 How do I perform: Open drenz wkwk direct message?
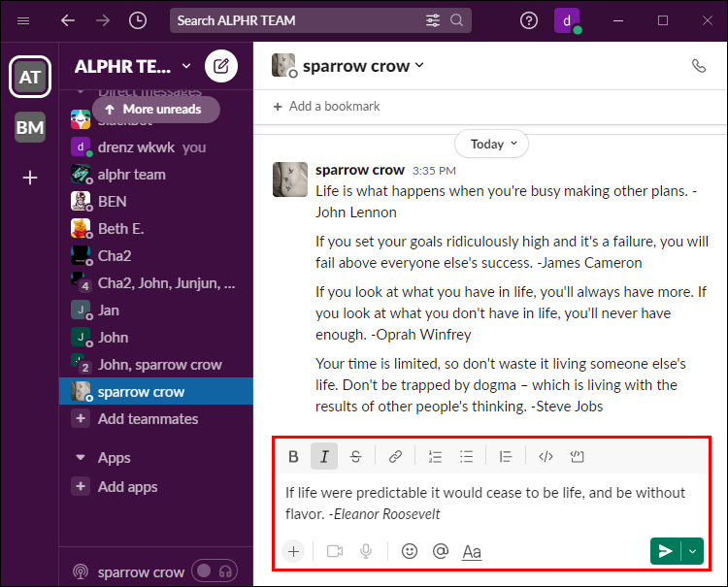[x=156, y=147]
